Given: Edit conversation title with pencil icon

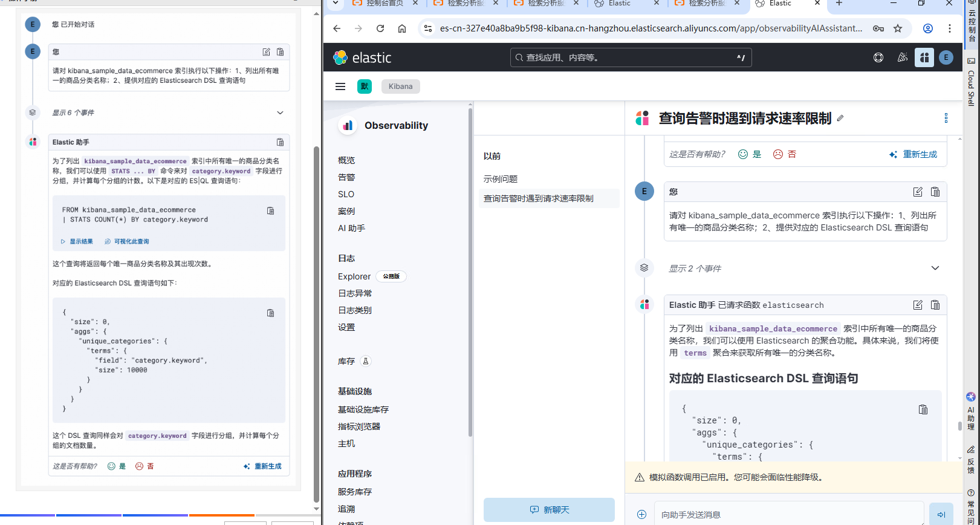Looking at the screenshot, I should (840, 119).
